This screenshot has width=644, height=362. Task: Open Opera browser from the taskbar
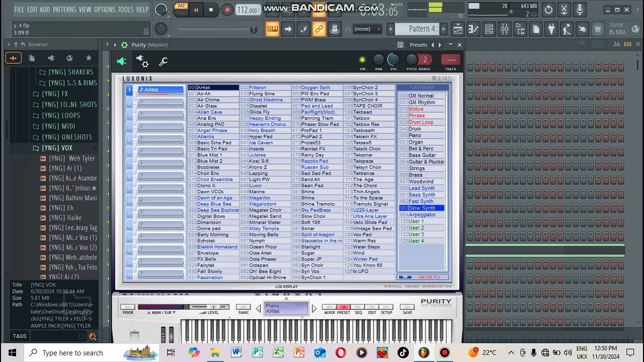[x=341, y=352]
